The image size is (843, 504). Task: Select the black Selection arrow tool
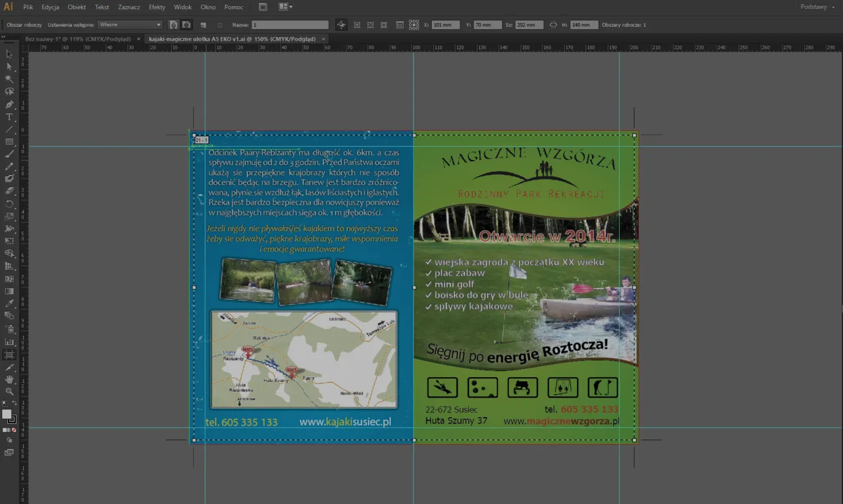9,55
